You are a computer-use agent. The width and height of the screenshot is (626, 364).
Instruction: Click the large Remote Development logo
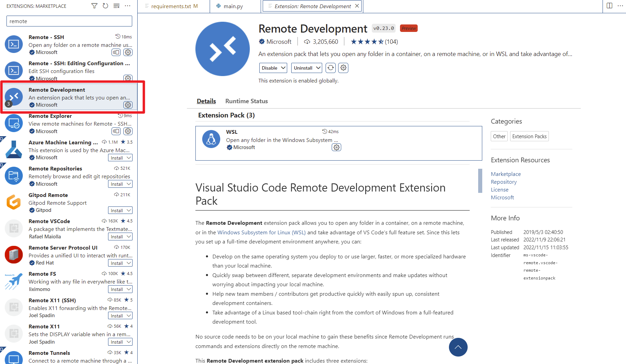[x=223, y=49]
